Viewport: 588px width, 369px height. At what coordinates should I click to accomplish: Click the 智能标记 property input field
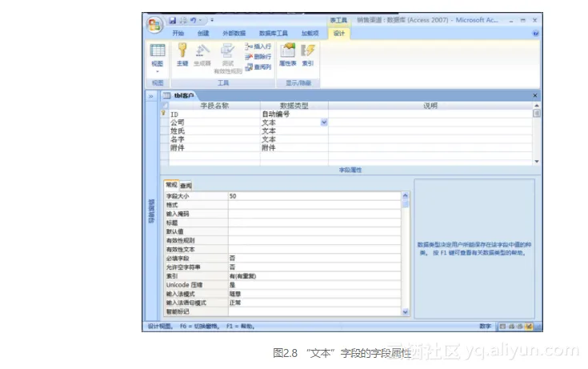(314, 311)
